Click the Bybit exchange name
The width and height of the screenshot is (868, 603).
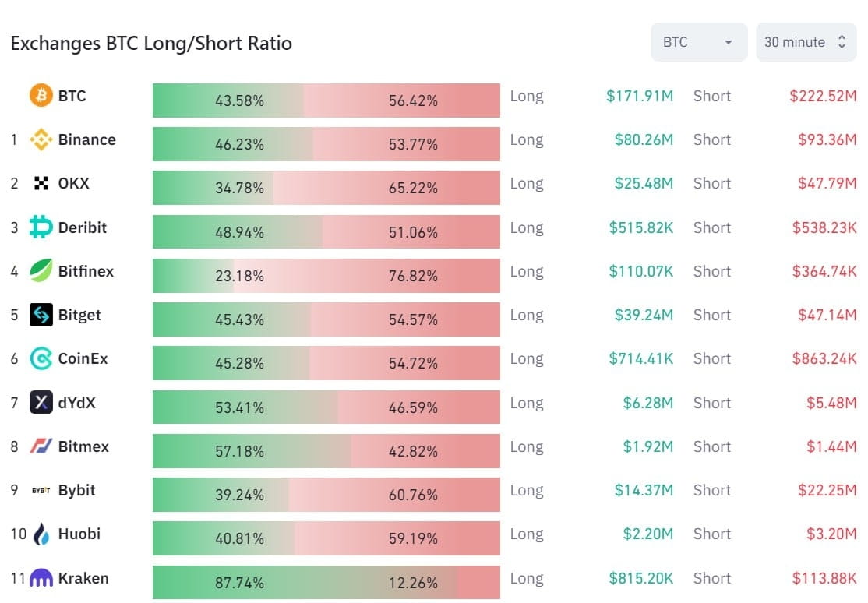(x=77, y=490)
